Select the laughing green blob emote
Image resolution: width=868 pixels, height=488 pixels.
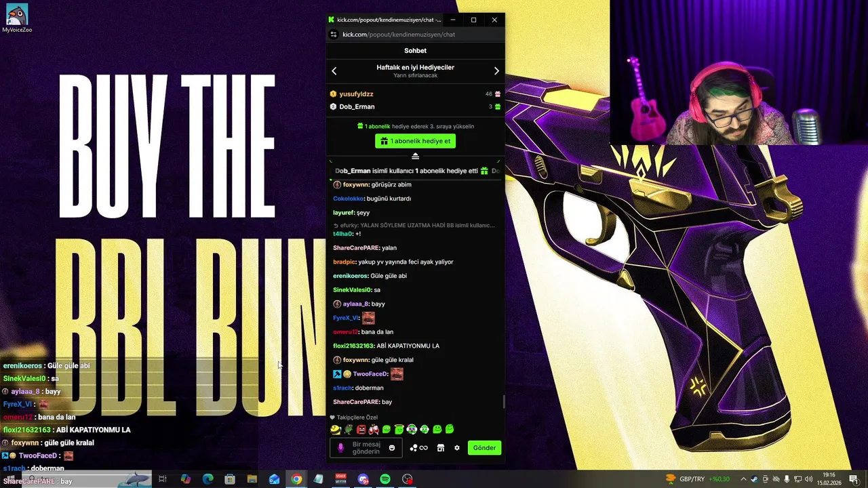click(387, 429)
